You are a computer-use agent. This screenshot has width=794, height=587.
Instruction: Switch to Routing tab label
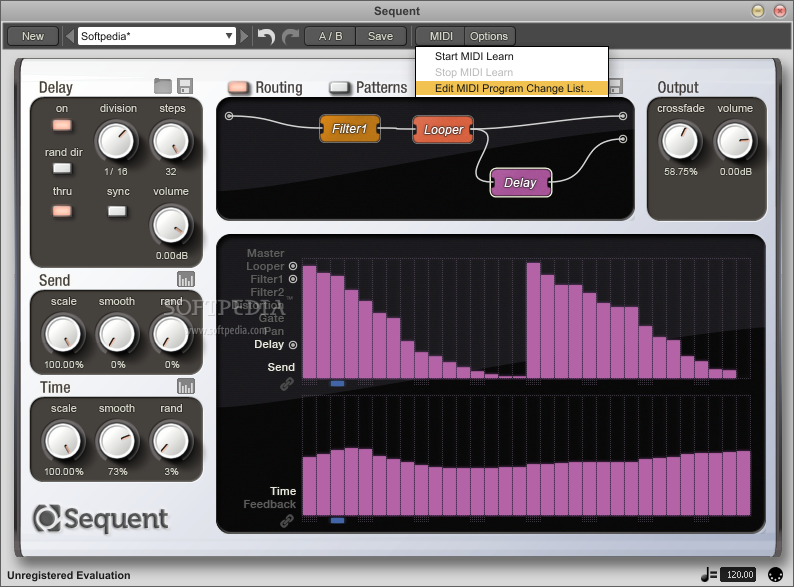coord(279,87)
